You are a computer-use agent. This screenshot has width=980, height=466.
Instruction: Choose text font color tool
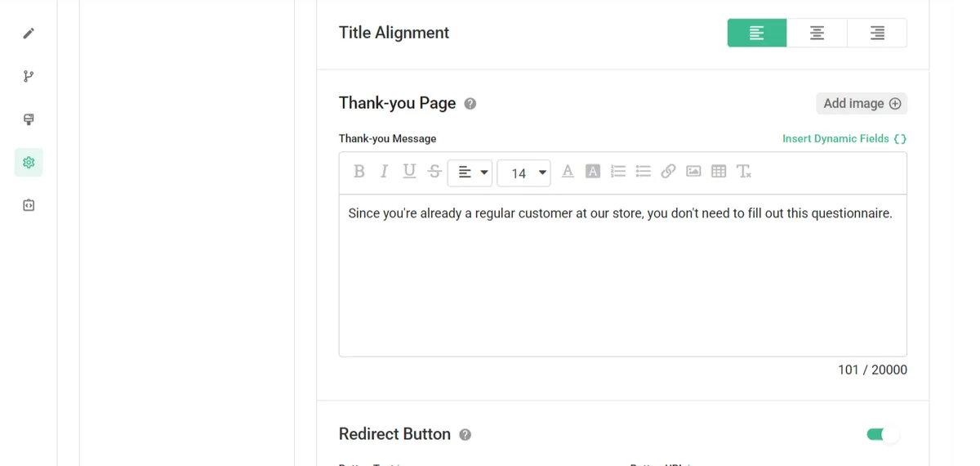tap(568, 172)
